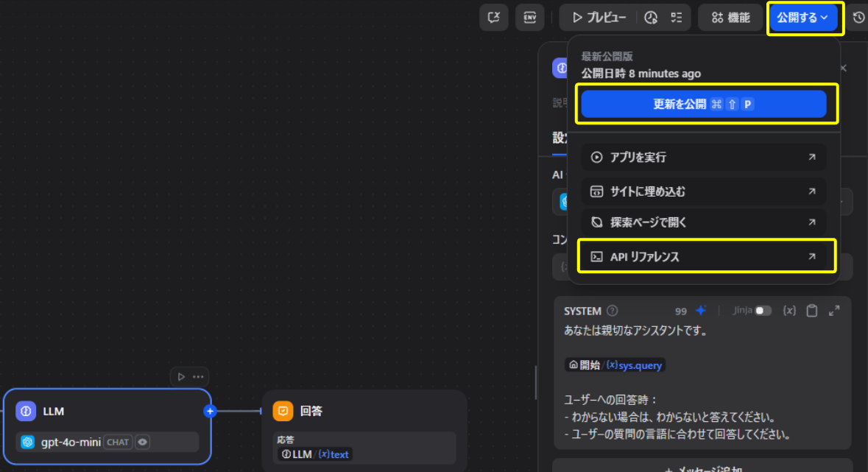Open the LLM node three-dots menu

(198, 377)
